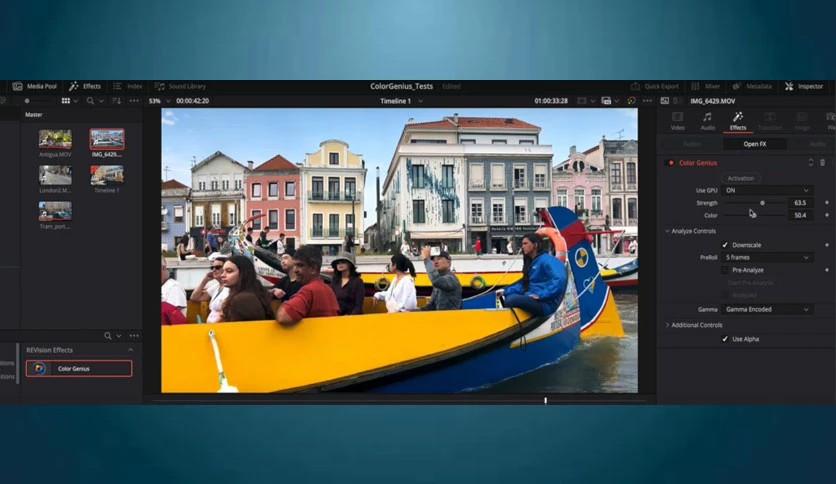The width and height of the screenshot is (836, 484).
Task: Click the media pool sort order icon
Action: [117, 101]
